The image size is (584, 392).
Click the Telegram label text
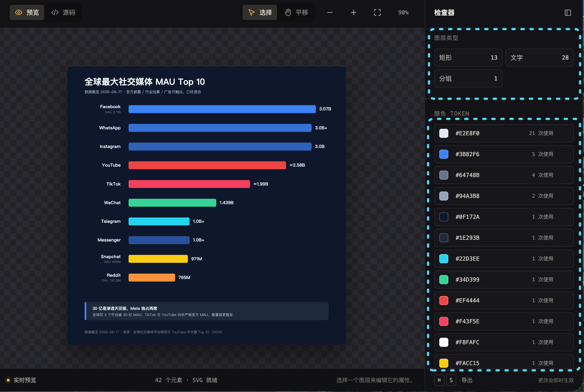[111, 221]
